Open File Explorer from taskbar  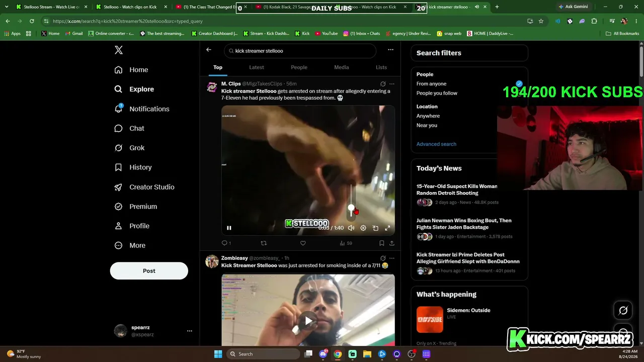click(367, 354)
